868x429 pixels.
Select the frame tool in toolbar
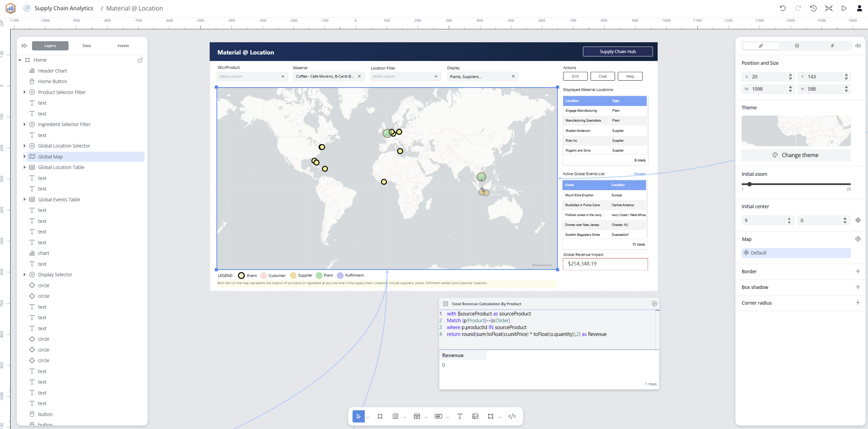[x=380, y=416]
